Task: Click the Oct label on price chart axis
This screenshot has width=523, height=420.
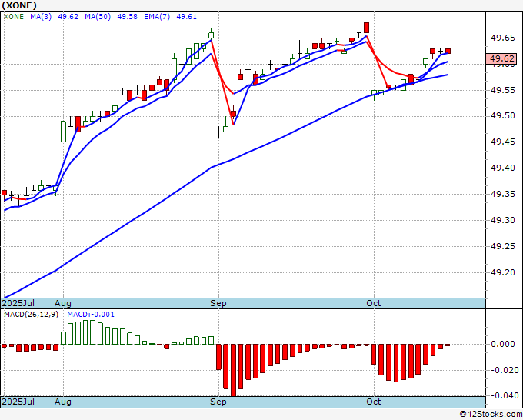Action: click(373, 303)
